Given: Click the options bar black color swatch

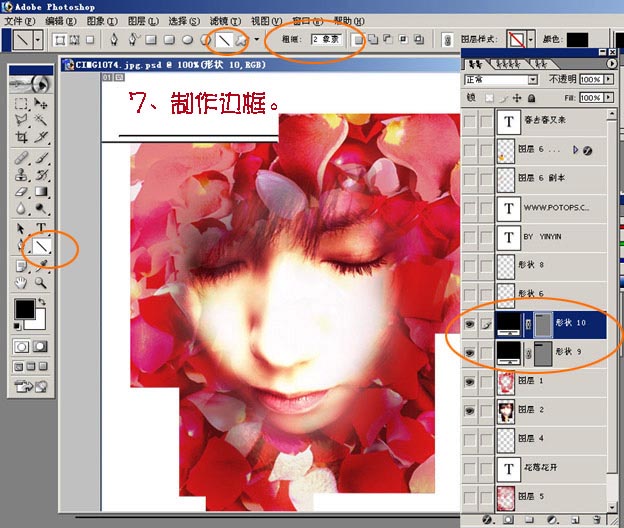Looking at the screenshot, I should pyautogui.click(x=577, y=39).
